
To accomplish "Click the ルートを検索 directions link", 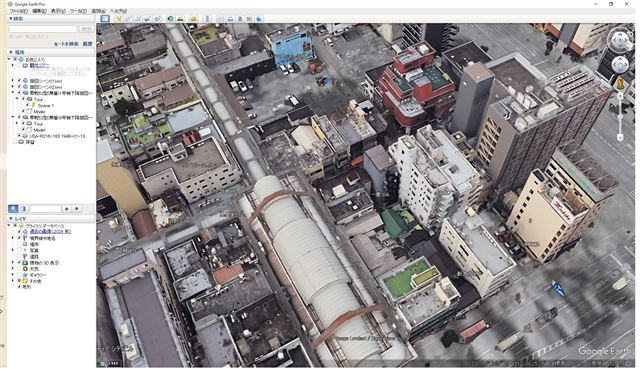I will point(66,44).
